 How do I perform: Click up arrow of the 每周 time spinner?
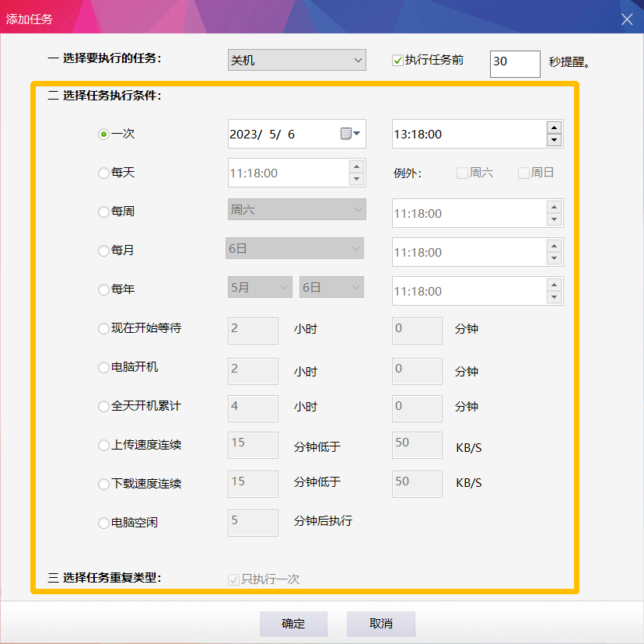click(554, 207)
